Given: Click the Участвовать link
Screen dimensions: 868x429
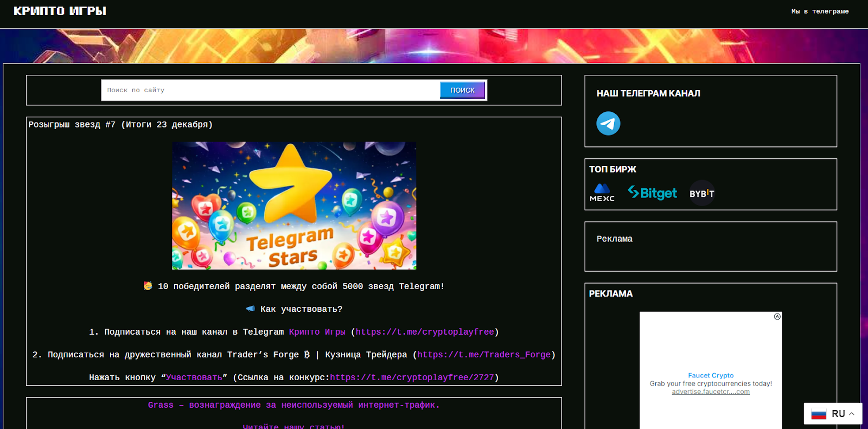Looking at the screenshot, I should pos(194,377).
